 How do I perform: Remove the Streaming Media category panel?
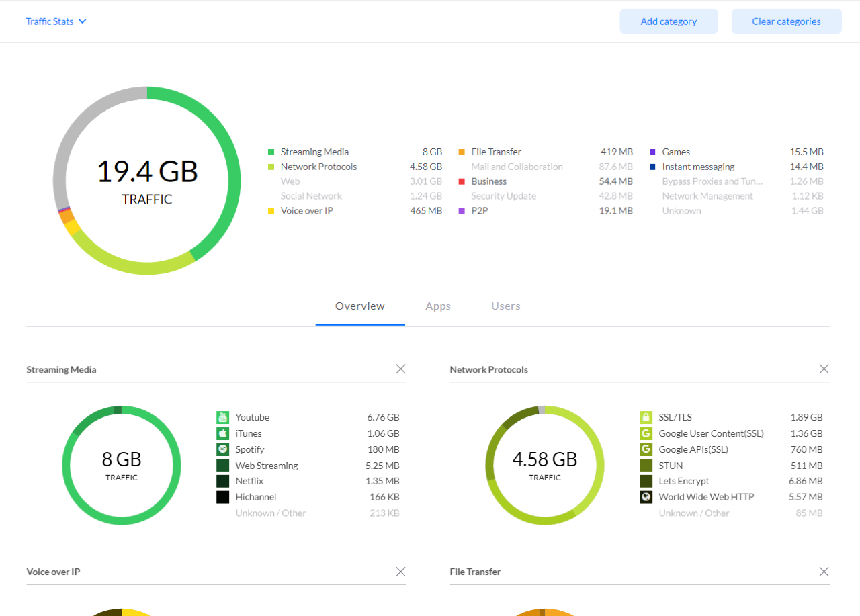click(x=400, y=369)
